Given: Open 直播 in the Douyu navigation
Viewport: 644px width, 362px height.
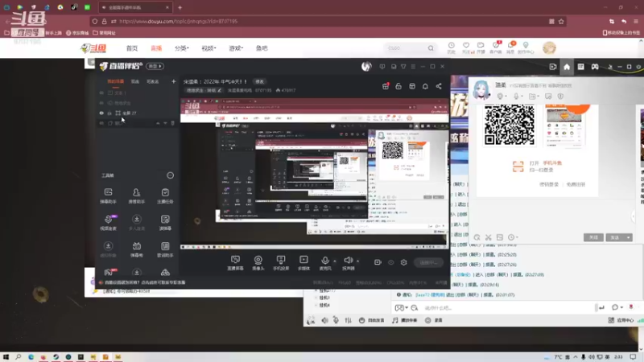Looking at the screenshot, I should point(156,48).
